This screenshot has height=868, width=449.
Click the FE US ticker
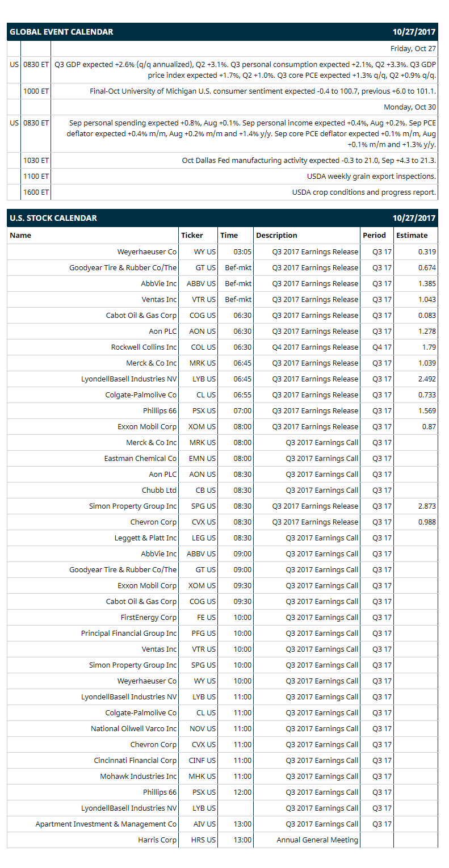tap(207, 617)
